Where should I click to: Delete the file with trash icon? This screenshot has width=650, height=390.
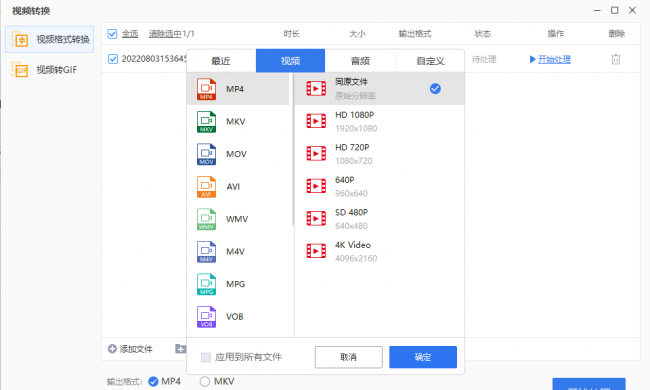pos(616,59)
